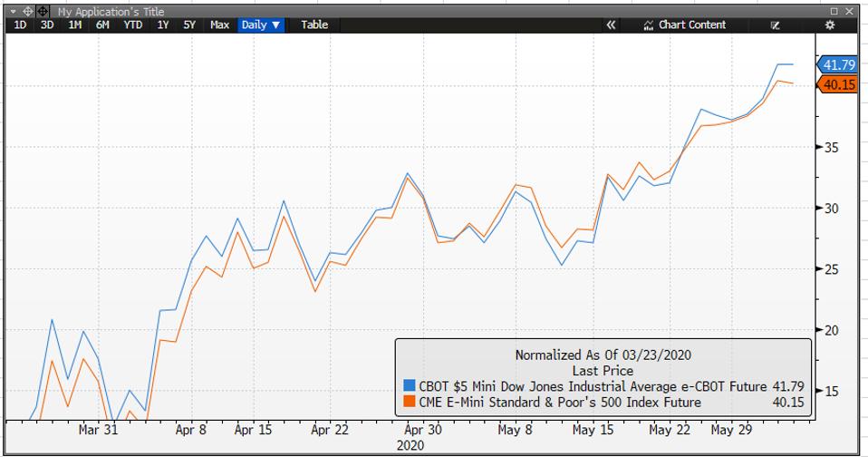Set range to YTD
The width and height of the screenshot is (868, 457).
click(132, 25)
